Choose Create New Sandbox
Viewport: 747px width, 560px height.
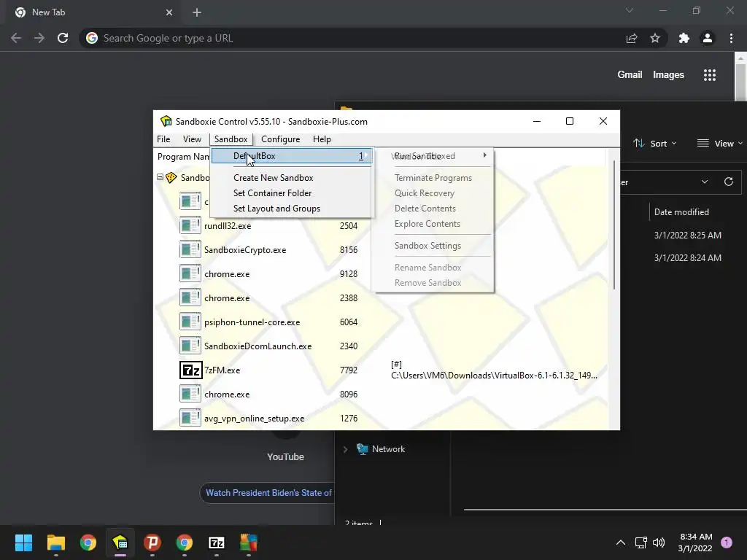[274, 178]
